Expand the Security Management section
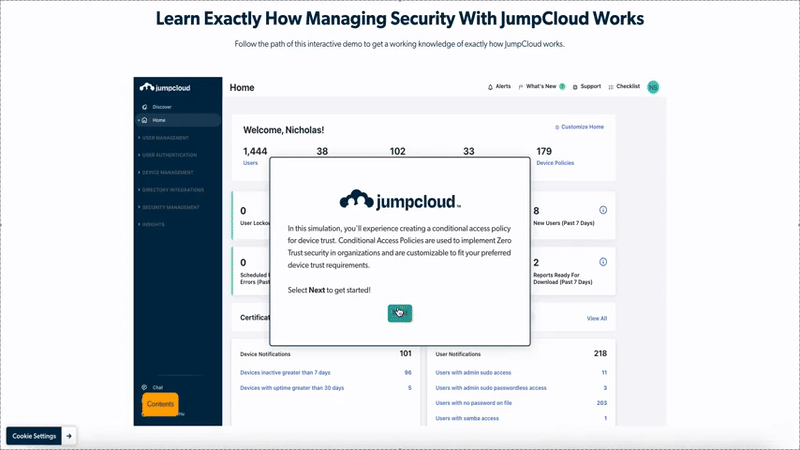Viewport: 800px width, 450px height. 170,207
